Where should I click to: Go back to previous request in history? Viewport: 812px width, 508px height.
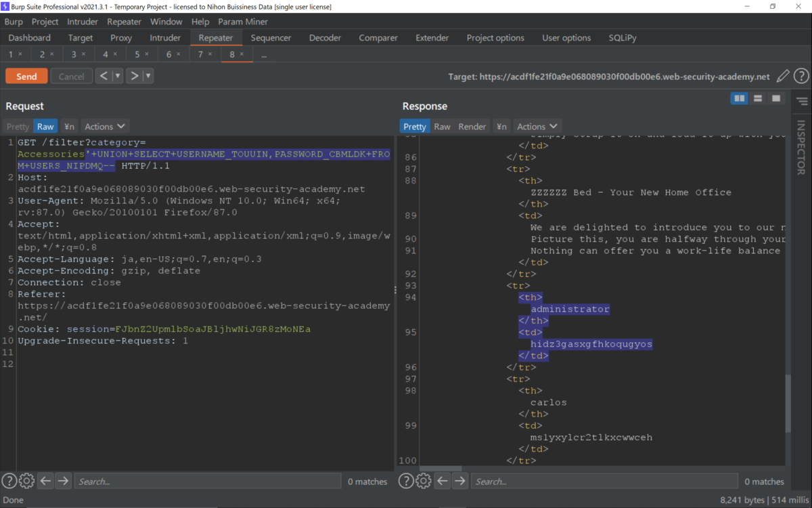[104, 76]
